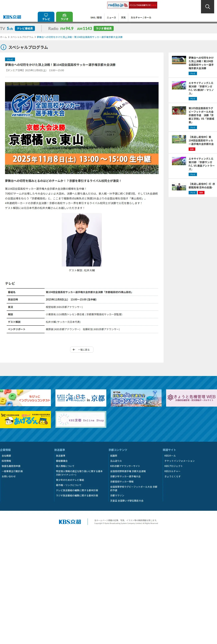
Task: Open the search magnifier icon
Action: [x=207, y=7]
